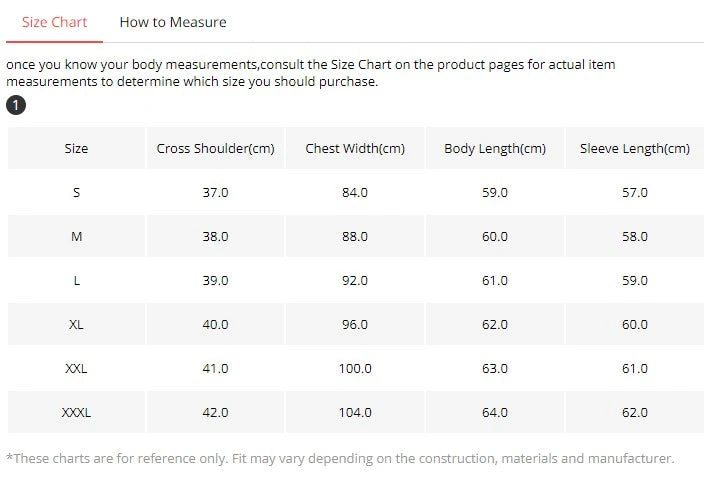Select the L size row label
Screen dimensions: 704x504
pyautogui.click(x=76, y=280)
